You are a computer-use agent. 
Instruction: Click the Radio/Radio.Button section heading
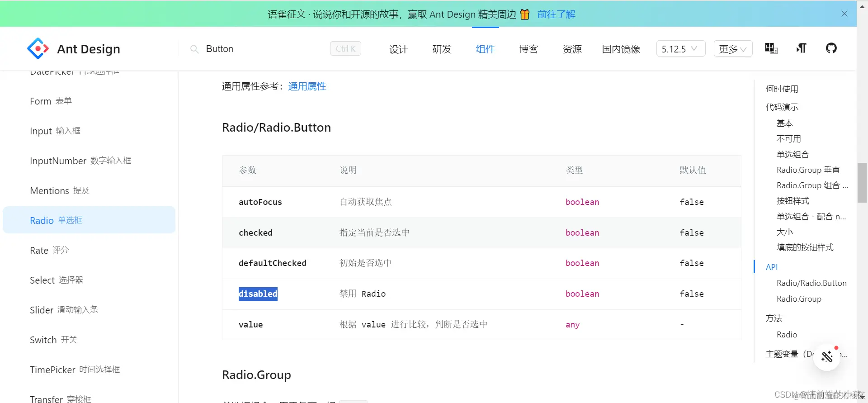[276, 128]
